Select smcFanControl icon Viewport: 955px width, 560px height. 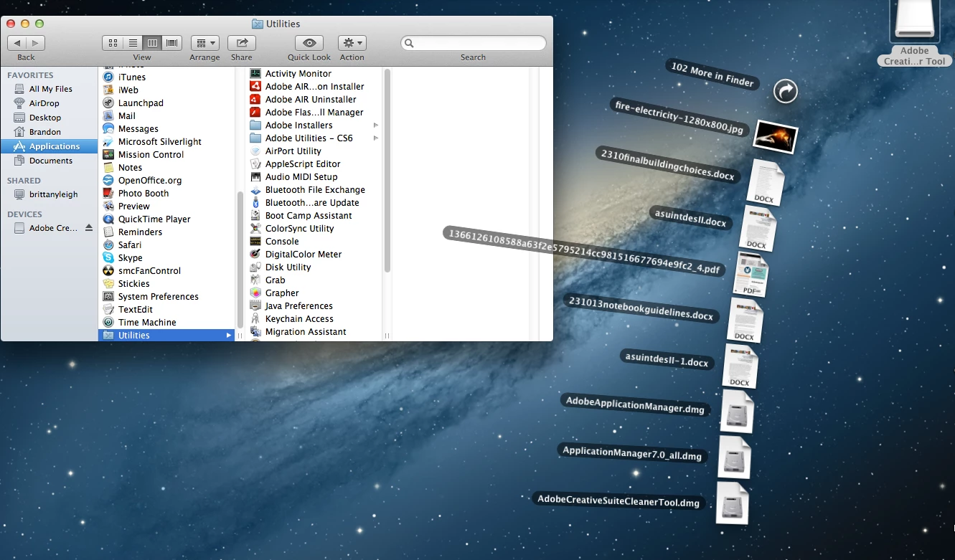point(108,270)
